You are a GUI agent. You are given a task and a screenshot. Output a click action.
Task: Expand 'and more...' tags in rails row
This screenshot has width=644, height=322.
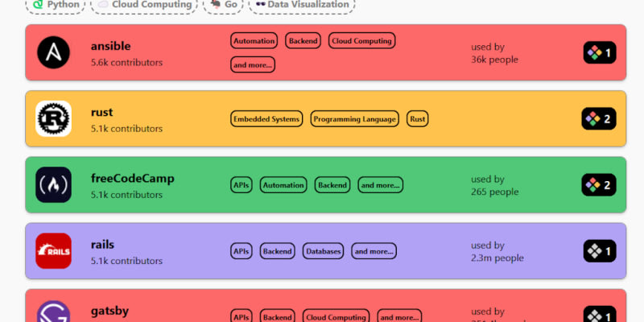coord(374,251)
